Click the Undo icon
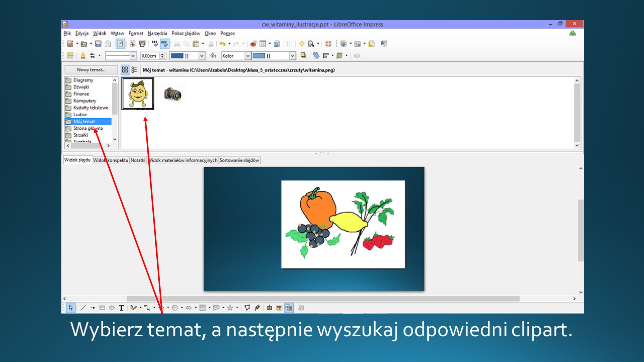644x362 pixels. coord(222,44)
